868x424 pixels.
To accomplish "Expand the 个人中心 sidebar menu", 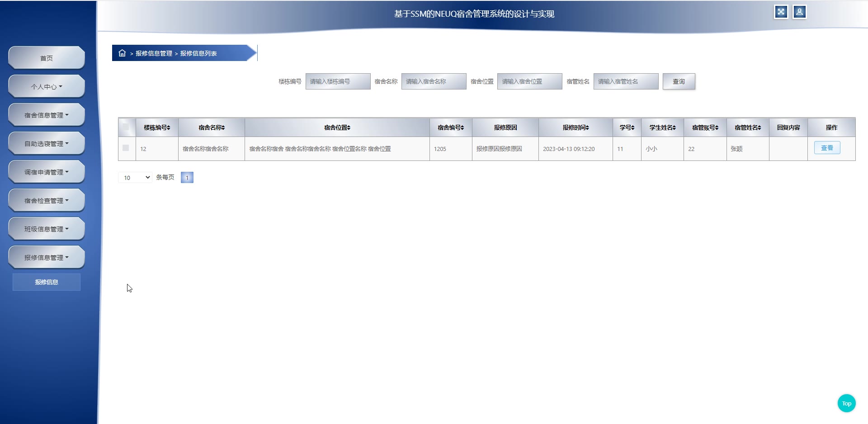I will tap(47, 86).
